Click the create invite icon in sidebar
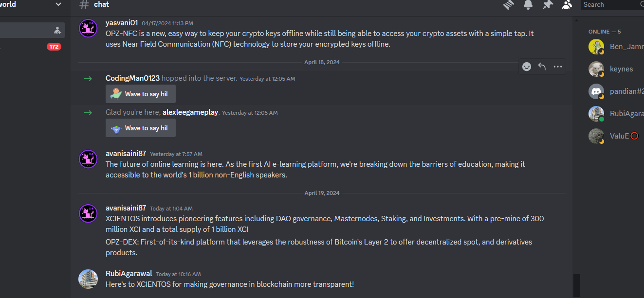Image resolution: width=644 pixels, height=298 pixels. point(57,30)
